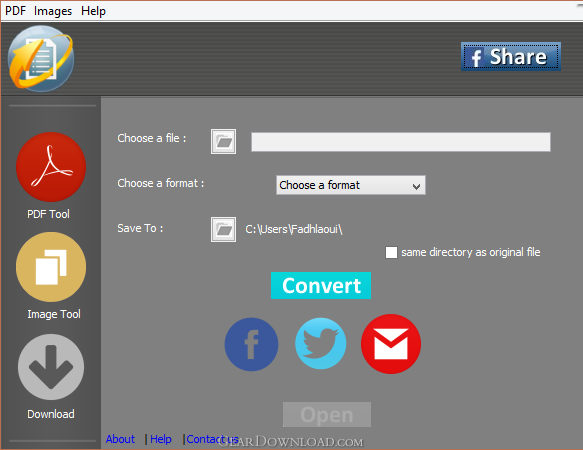Share via blue Twitter bird icon
Image resolution: width=583 pixels, height=450 pixels.
pyautogui.click(x=321, y=343)
